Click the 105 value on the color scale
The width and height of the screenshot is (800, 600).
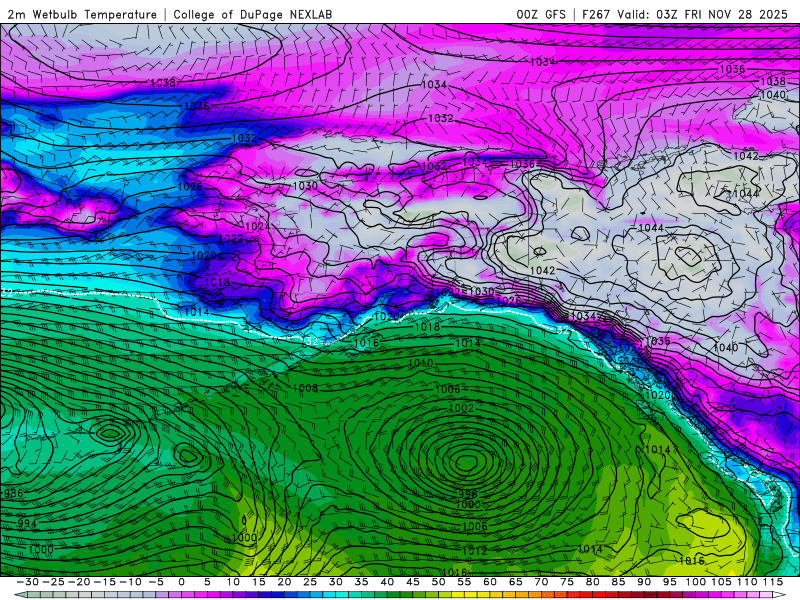coord(721,582)
